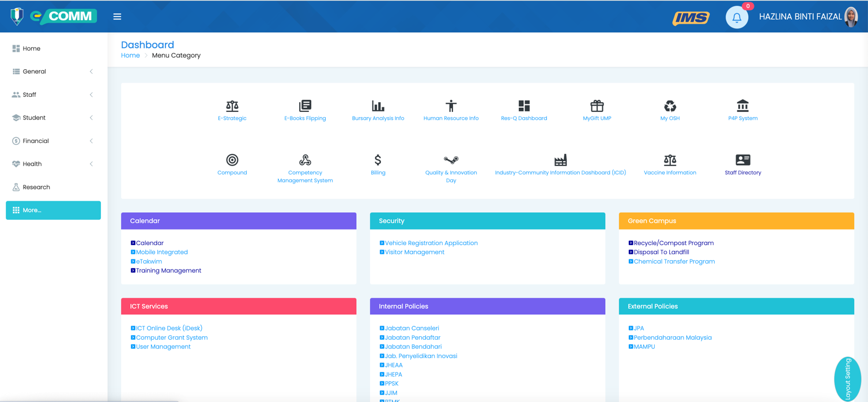Open the E-Strategic scales icon
Screen dimensions: 868x402
tap(232, 106)
